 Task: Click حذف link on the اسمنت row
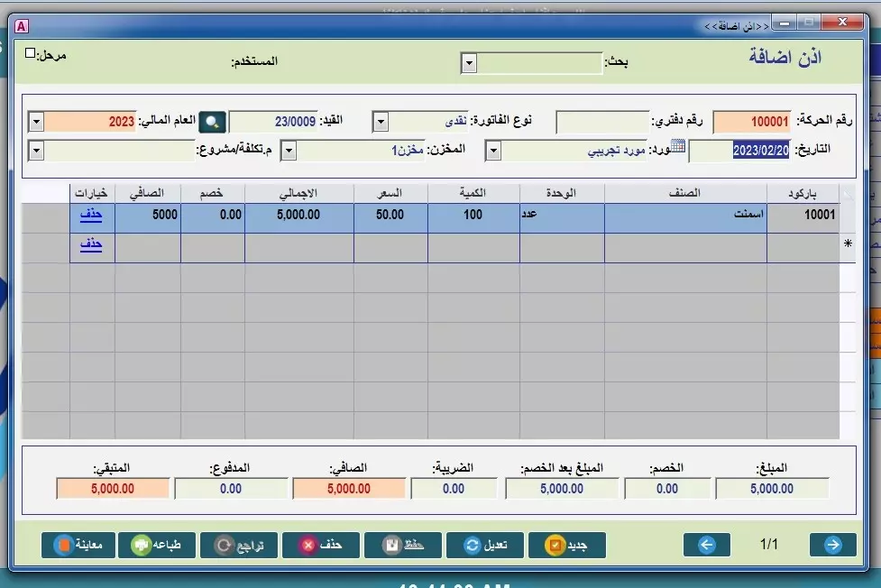(89, 216)
